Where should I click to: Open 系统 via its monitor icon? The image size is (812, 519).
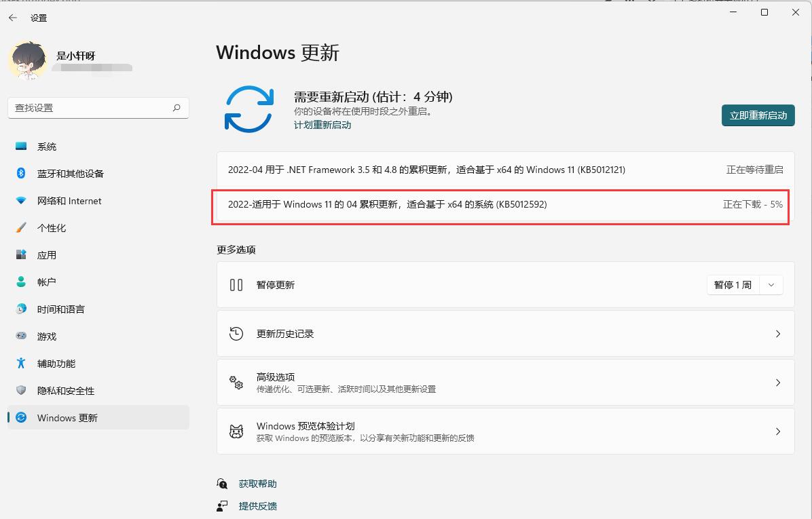coord(21,147)
